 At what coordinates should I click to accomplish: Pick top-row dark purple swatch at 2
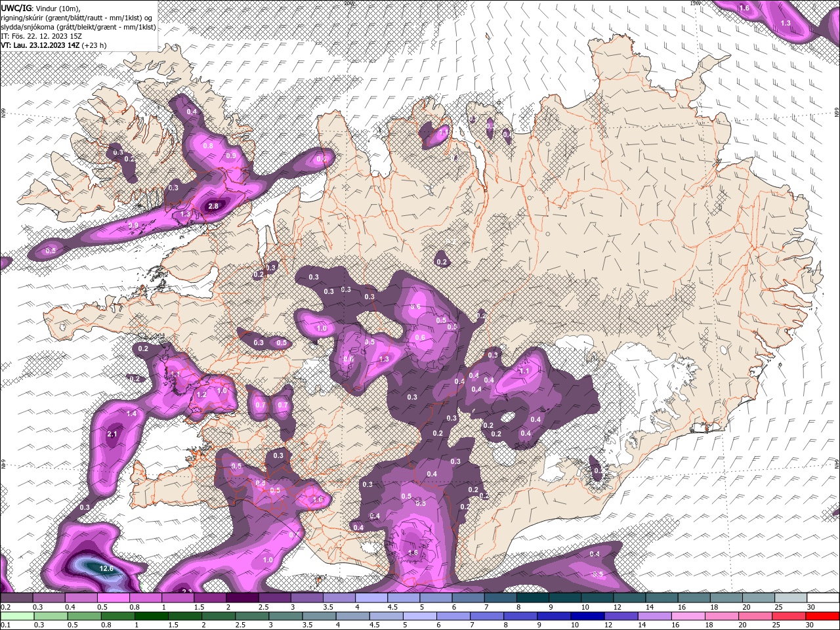click(x=241, y=597)
